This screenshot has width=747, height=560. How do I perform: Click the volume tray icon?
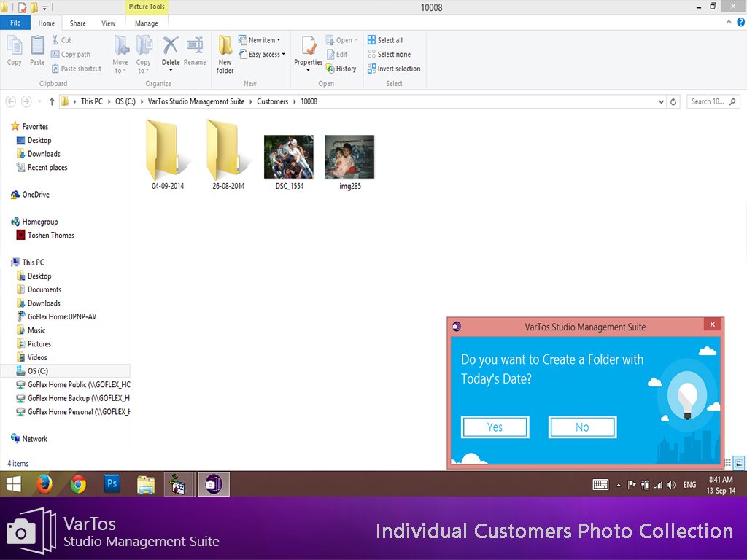coord(671,485)
